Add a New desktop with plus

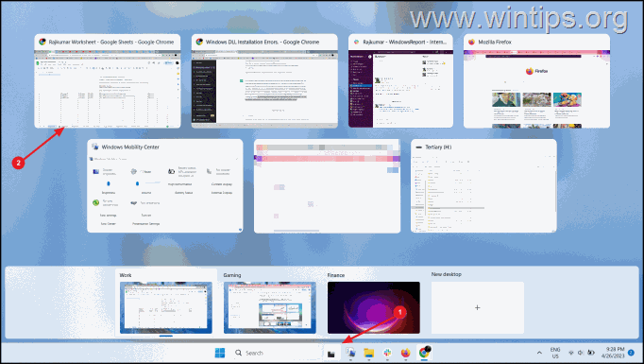coord(477,307)
